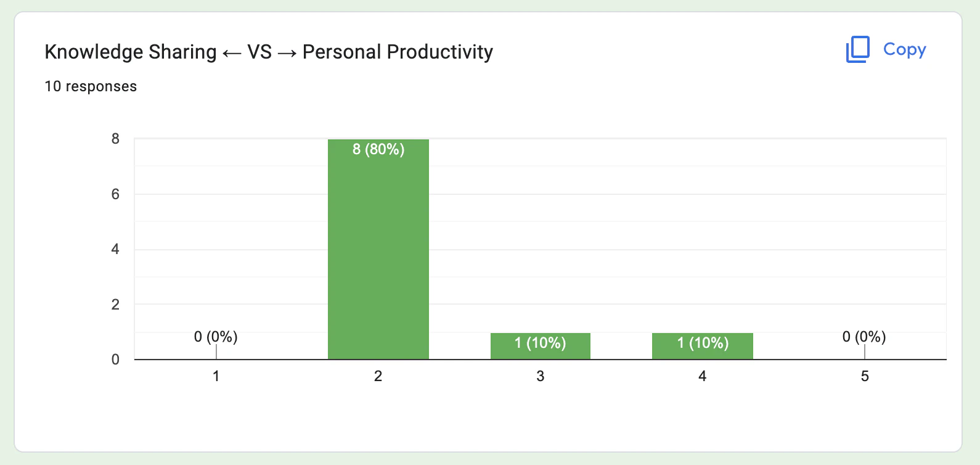Click the Copy chart icon
Viewport: 980px width, 465px height.
[857, 49]
